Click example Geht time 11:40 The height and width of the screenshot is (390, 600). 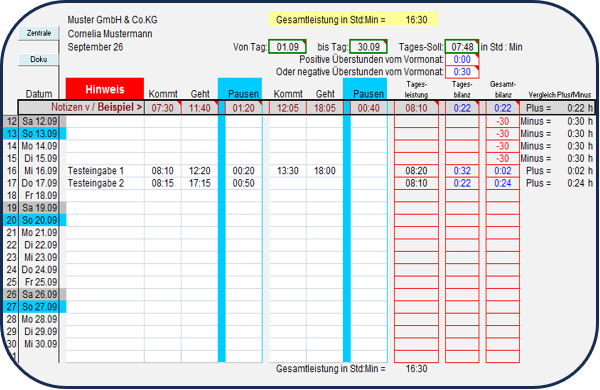200,108
